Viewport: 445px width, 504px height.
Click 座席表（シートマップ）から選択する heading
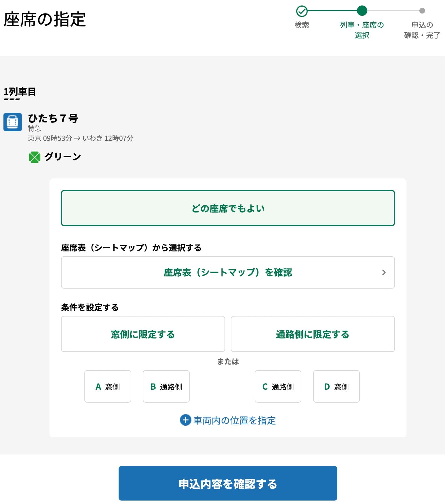pyautogui.click(x=131, y=248)
